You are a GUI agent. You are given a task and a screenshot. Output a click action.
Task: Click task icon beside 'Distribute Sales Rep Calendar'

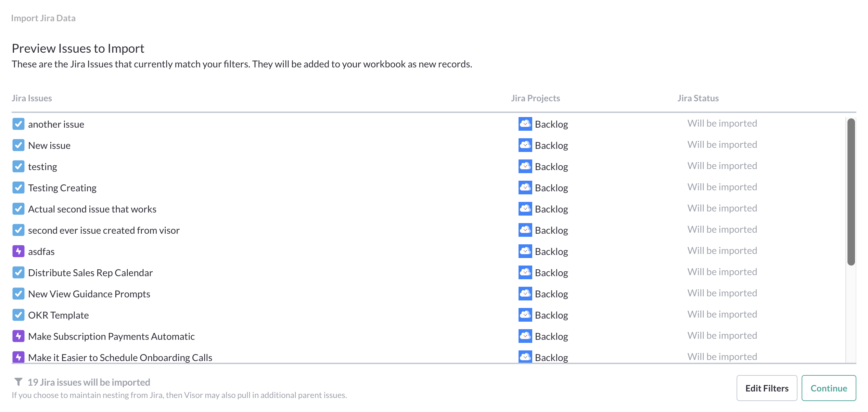pos(18,272)
